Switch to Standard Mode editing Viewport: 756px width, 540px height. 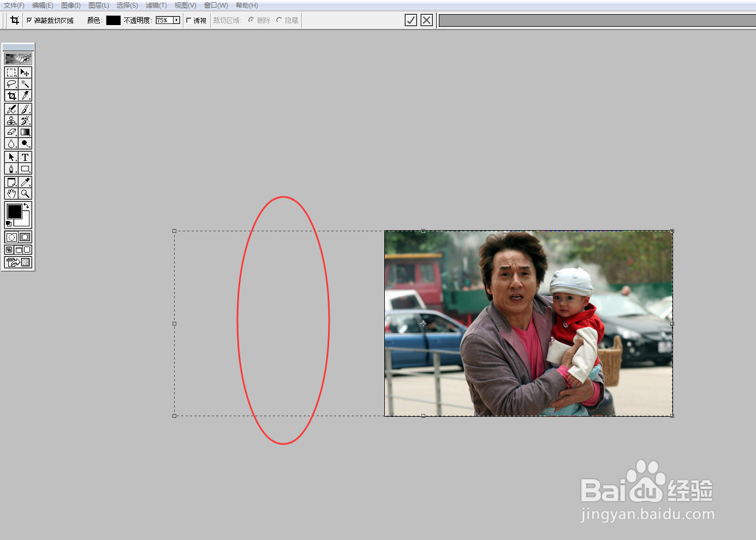tap(11, 237)
